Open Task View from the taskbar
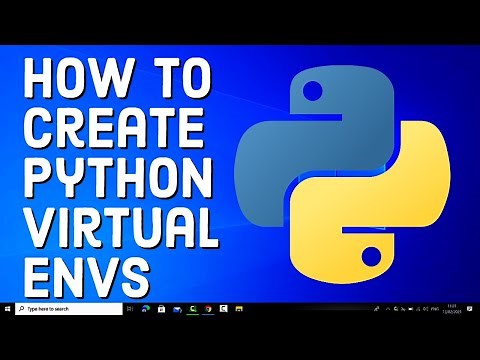This screenshot has width=480, height=360. [130, 309]
